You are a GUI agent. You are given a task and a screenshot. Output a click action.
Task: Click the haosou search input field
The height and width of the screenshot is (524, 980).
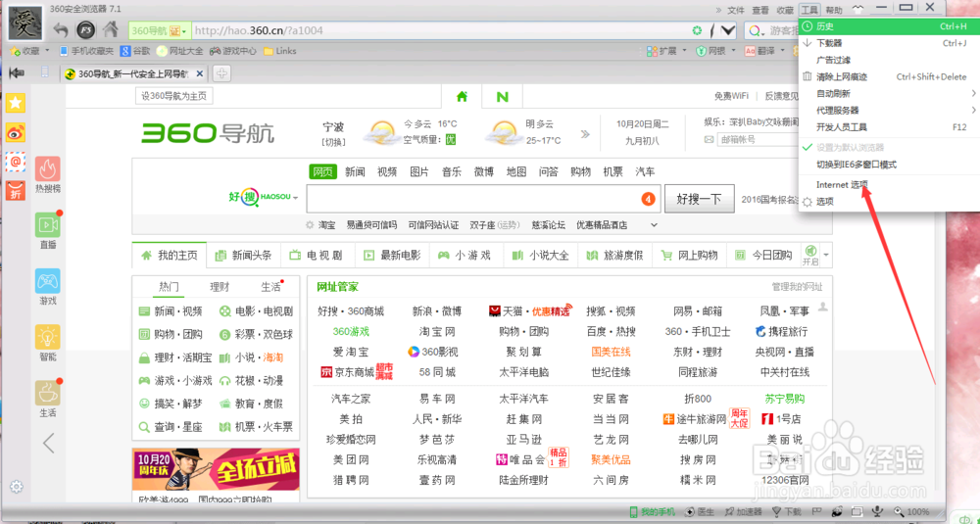click(x=482, y=199)
